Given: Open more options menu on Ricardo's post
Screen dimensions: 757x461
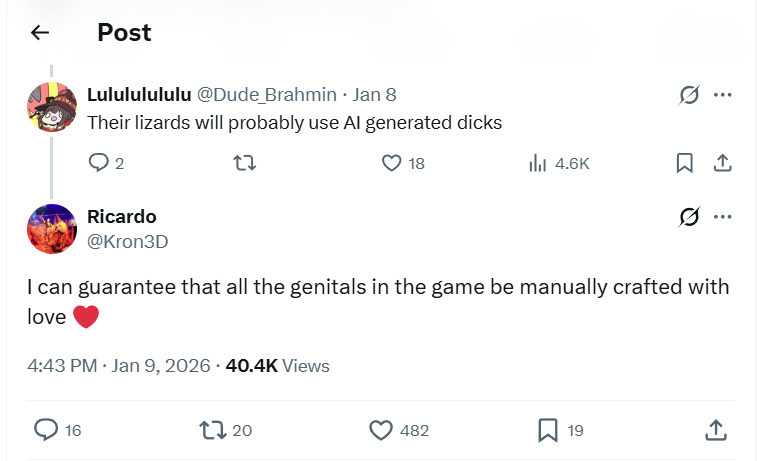Looking at the screenshot, I should tap(723, 217).
